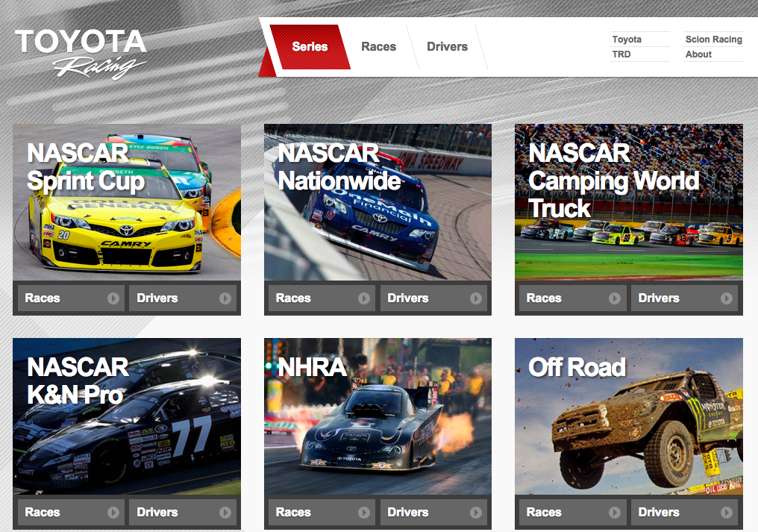Screen dimensions: 758x532
Task: Click the Races button under NASCAR K&N Pro
Action: point(71,512)
